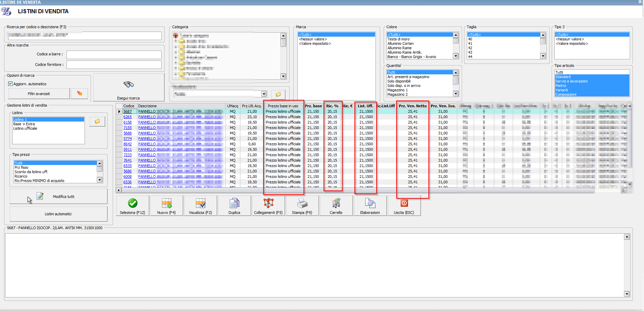
Task: Click the folder button under the Categoria tree
Action: point(278,94)
